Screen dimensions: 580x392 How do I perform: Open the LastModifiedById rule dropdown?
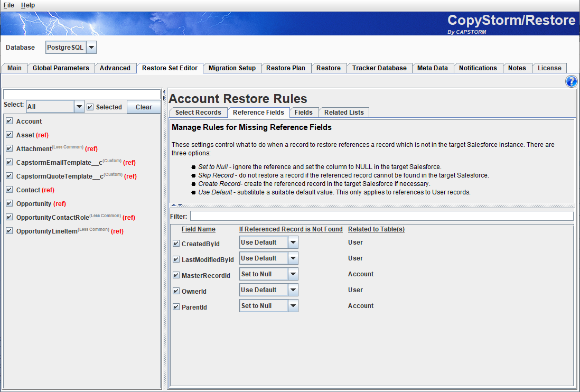tap(268, 258)
